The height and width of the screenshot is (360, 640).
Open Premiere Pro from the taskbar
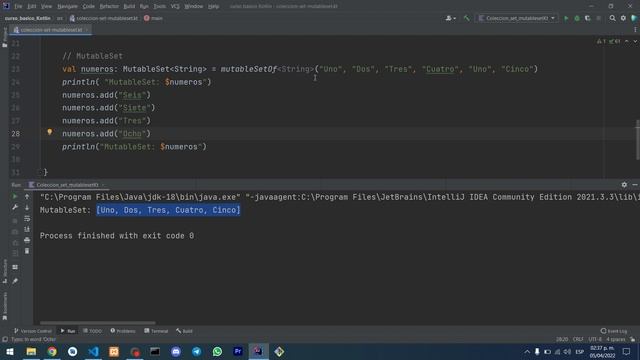point(238,351)
